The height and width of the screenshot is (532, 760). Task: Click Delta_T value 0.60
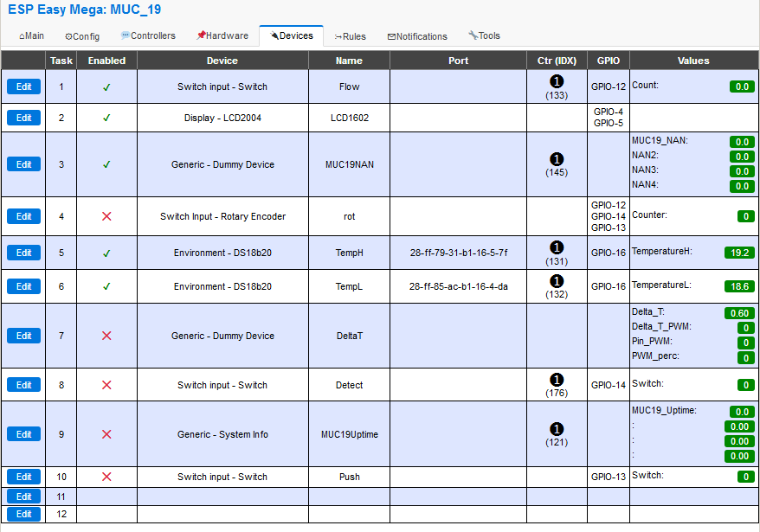(739, 313)
